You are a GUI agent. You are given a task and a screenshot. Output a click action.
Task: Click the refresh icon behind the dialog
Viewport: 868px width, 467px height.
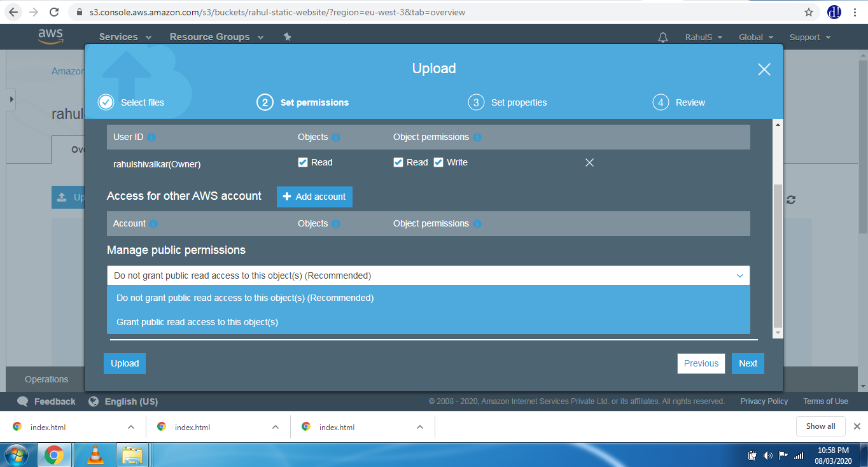tap(790, 199)
